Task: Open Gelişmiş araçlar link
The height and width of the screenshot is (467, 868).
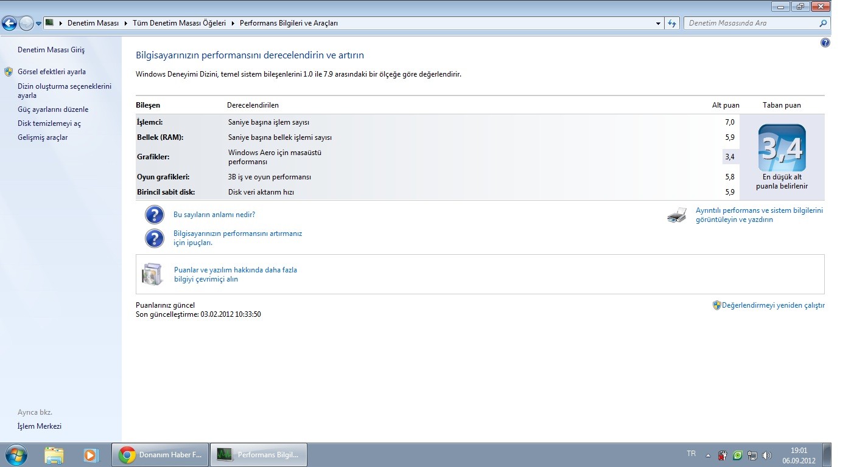Action: [43, 137]
